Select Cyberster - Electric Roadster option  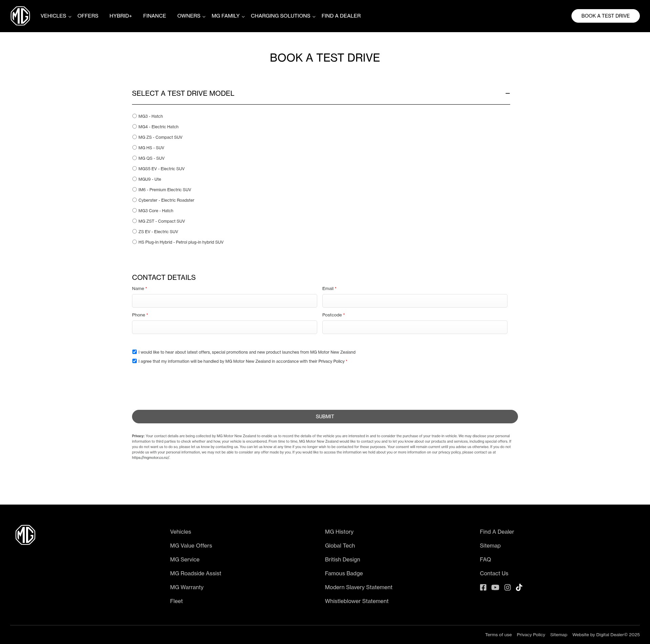pyautogui.click(x=134, y=200)
